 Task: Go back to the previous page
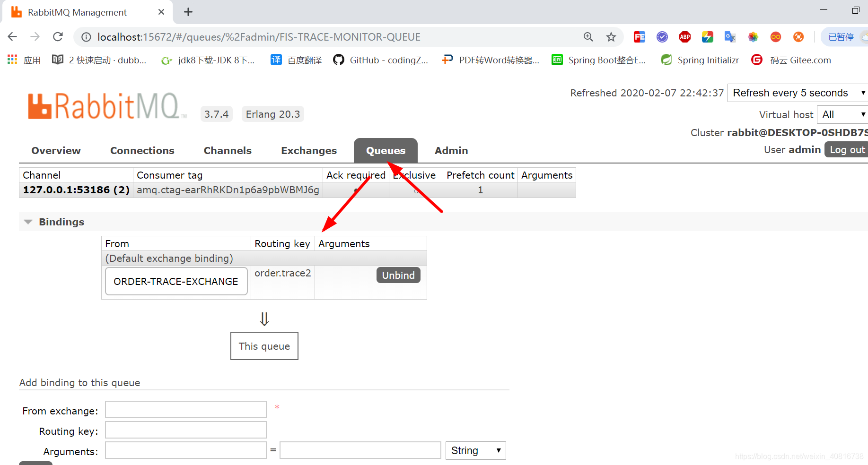tap(12, 37)
